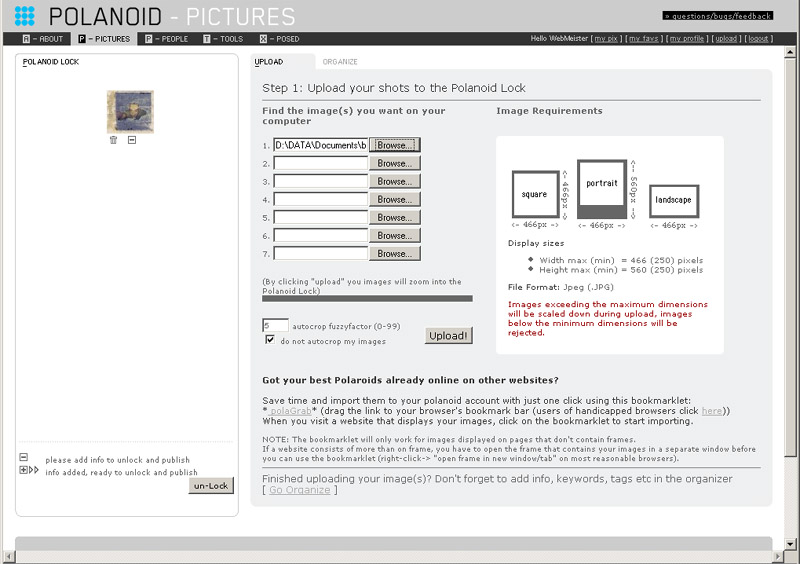Click the 'here' link for handicapped browsers

point(712,411)
